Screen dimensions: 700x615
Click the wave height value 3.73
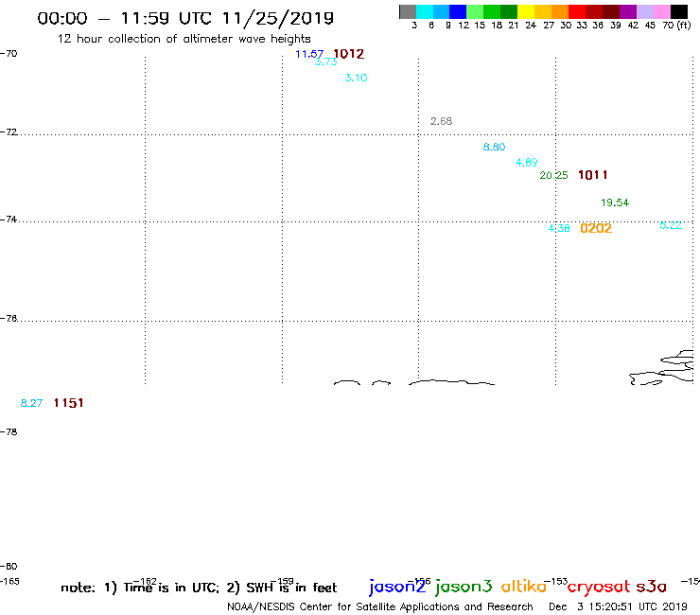click(325, 62)
